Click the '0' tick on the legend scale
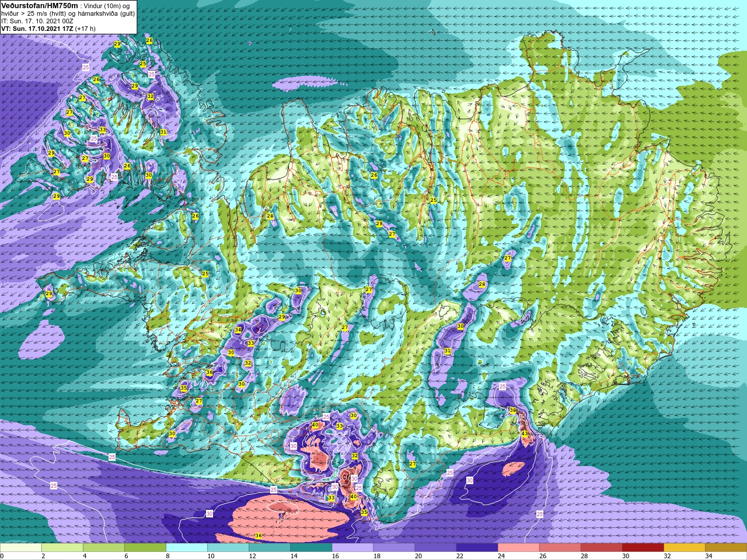The image size is (747, 560). [2, 556]
